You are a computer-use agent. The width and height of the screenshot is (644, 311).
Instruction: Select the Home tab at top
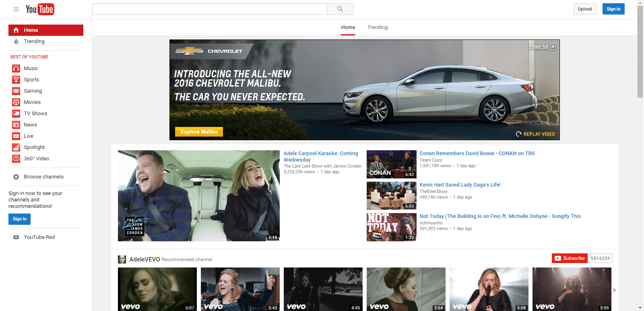click(348, 27)
